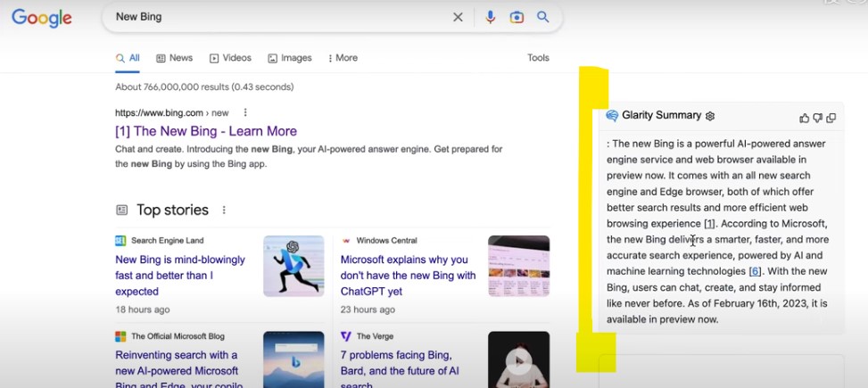
Task: Open Glarity Summary settings gear
Action: pos(710,116)
